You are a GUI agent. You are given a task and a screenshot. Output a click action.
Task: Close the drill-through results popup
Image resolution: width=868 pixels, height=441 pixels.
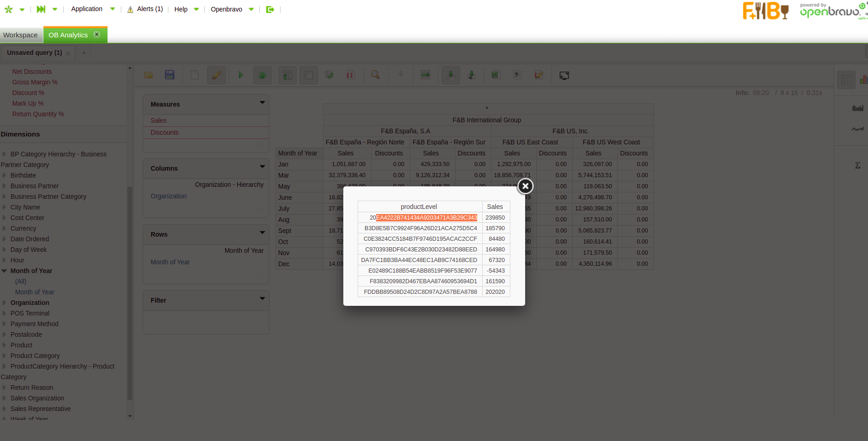click(x=525, y=186)
